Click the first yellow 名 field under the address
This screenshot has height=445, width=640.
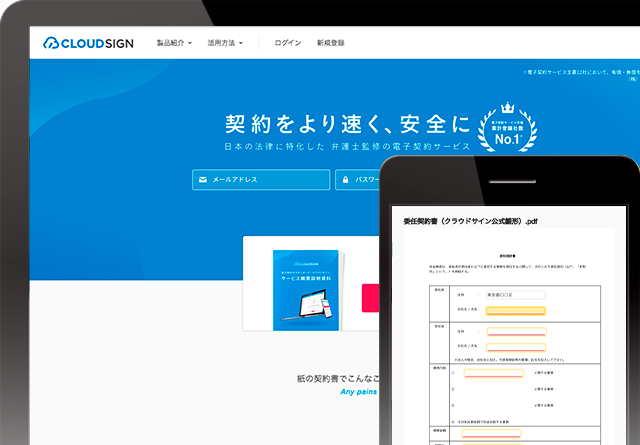pos(515,310)
